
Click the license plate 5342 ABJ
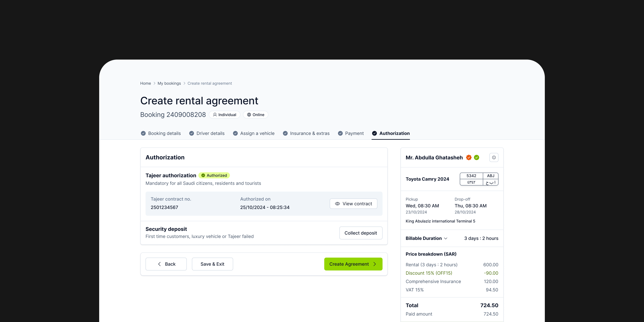[479, 179]
